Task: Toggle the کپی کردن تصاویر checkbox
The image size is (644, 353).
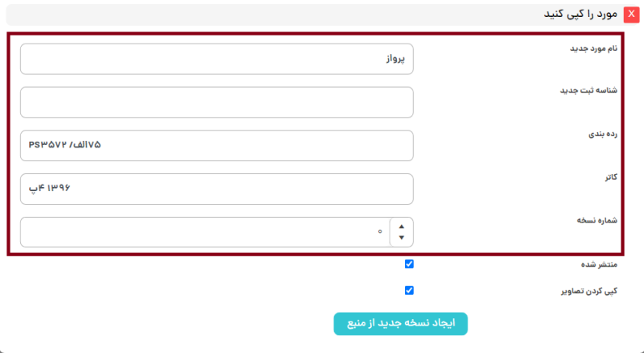Action: pyautogui.click(x=409, y=290)
